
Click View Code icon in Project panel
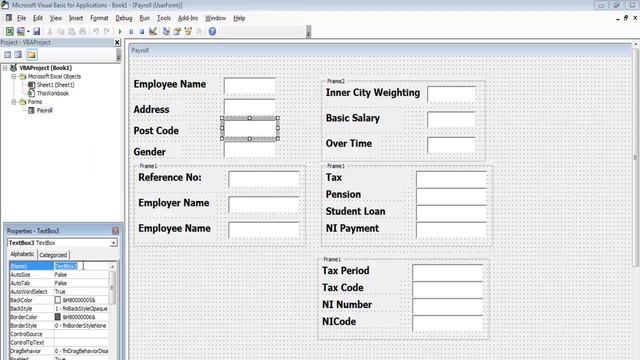[8, 55]
